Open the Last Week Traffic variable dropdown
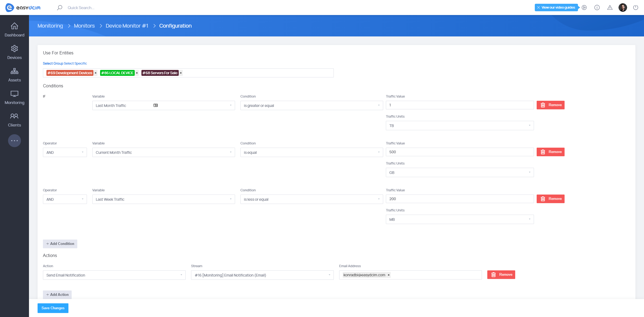The image size is (644, 317). pyautogui.click(x=164, y=199)
